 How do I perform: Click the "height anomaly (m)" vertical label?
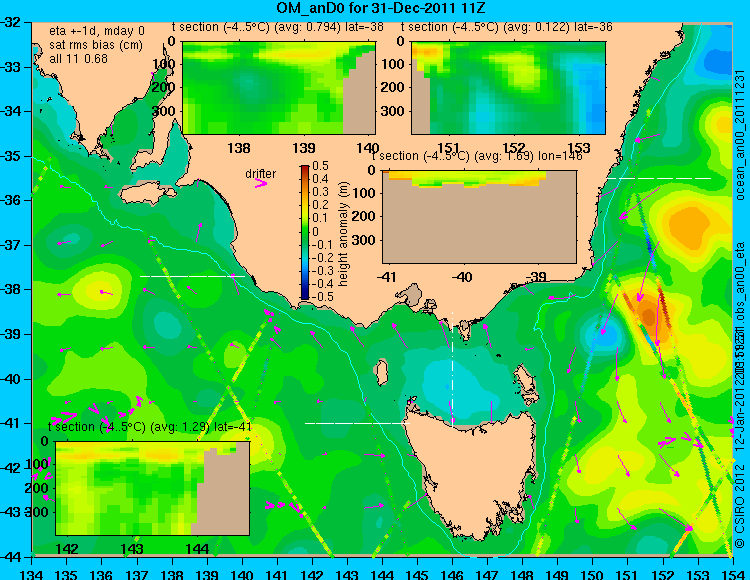pos(343,234)
